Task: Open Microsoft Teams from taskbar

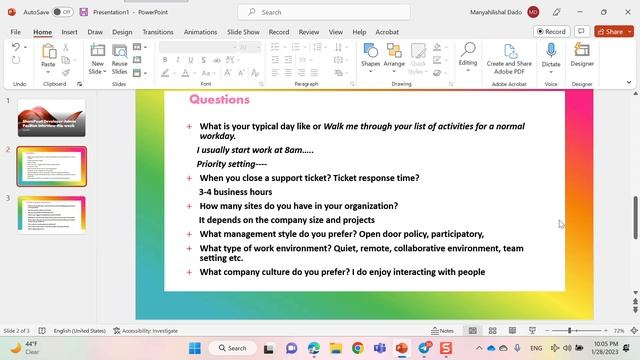Action: click(380, 348)
